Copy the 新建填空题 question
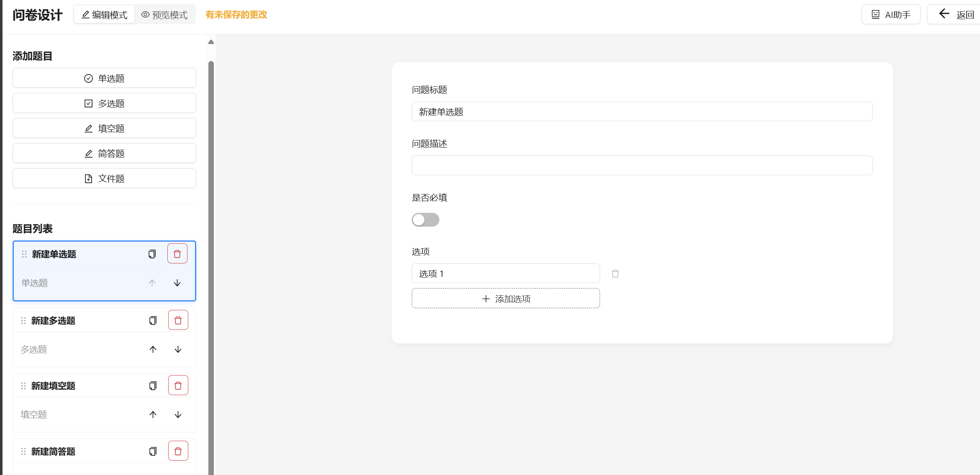Viewport: 980px width, 475px height. [153, 386]
